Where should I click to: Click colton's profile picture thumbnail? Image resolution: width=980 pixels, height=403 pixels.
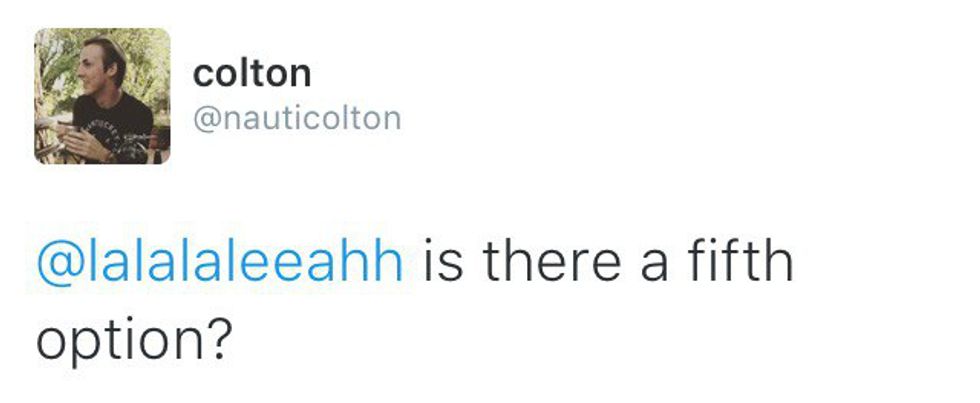pyautogui.click(x=102, y=95)
